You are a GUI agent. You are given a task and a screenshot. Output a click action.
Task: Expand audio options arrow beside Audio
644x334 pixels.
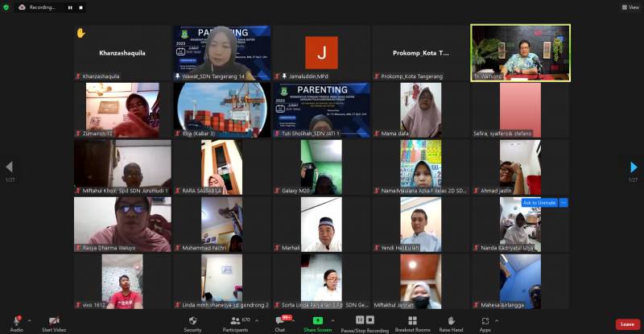(x=29, y=320)
